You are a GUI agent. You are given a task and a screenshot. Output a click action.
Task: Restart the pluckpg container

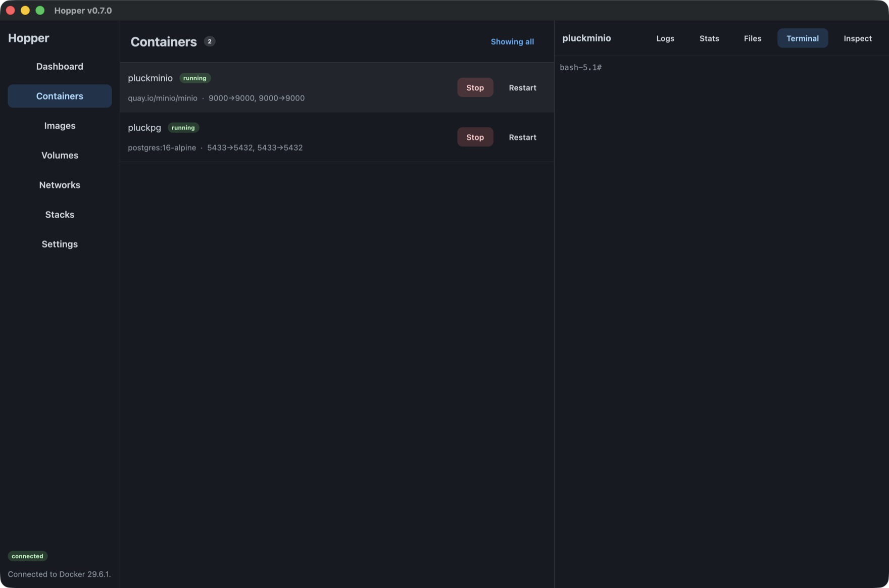coord(522,137)
